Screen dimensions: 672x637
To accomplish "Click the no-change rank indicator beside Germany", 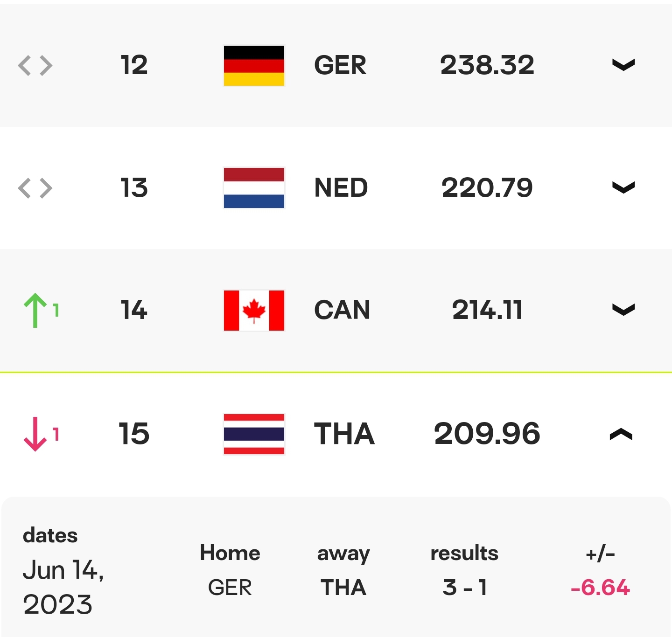I will [x=35, y=65].
